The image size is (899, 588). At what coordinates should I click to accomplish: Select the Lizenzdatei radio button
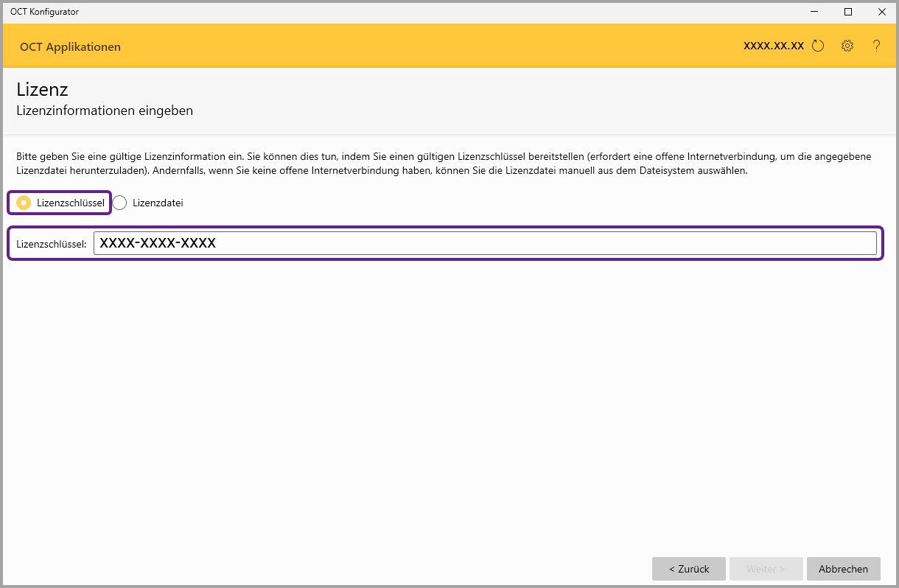(119, 203)
